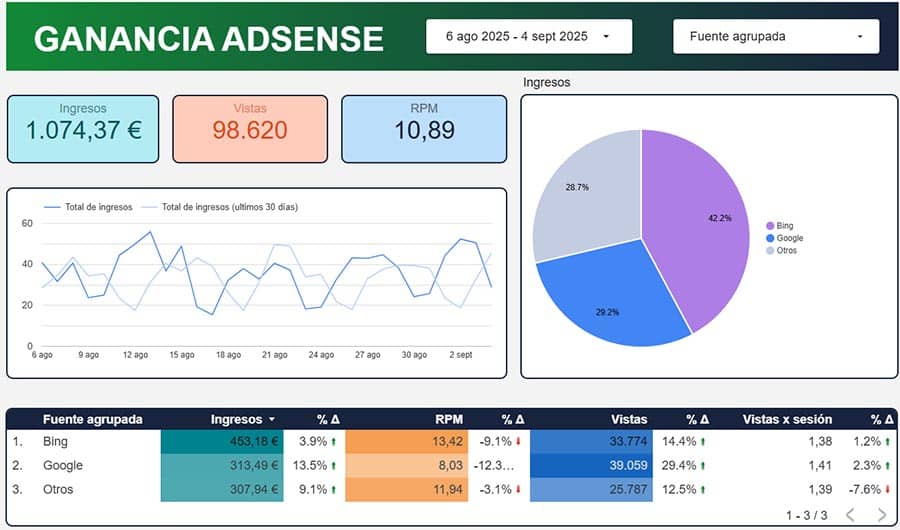Image resolution: width=900 pixels, height=530 pixels.
Task: Open the date range picker dropdown
Action: 528,37
